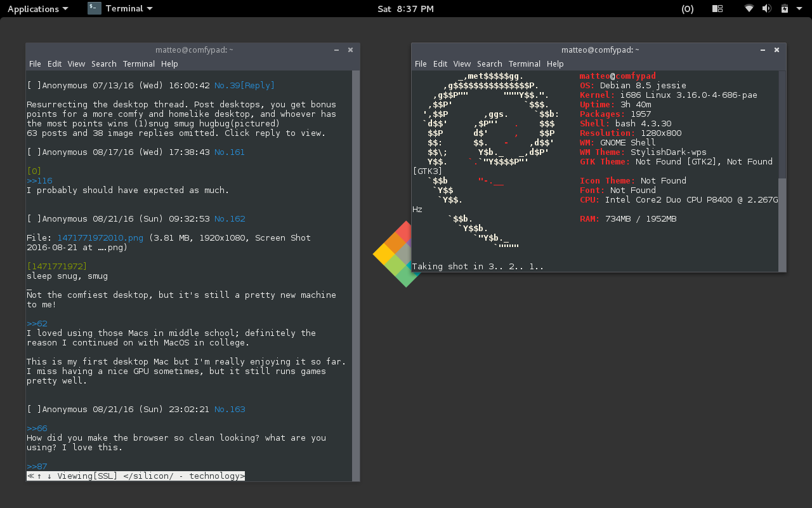Follow the [Reply] link on post No.39

tap(258, 86)
